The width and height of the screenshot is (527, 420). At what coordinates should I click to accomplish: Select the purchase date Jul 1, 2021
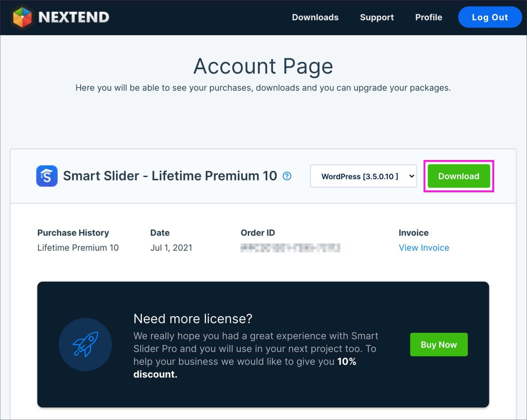coord(171,247)
